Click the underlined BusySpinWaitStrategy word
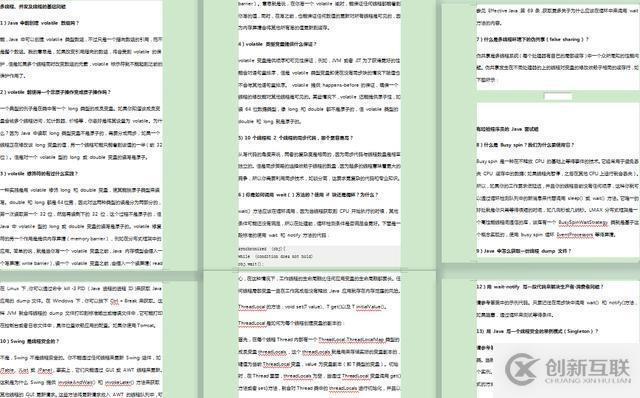This screenshot has width=640, height=398. pyautogui.click(x=583, y=222)
